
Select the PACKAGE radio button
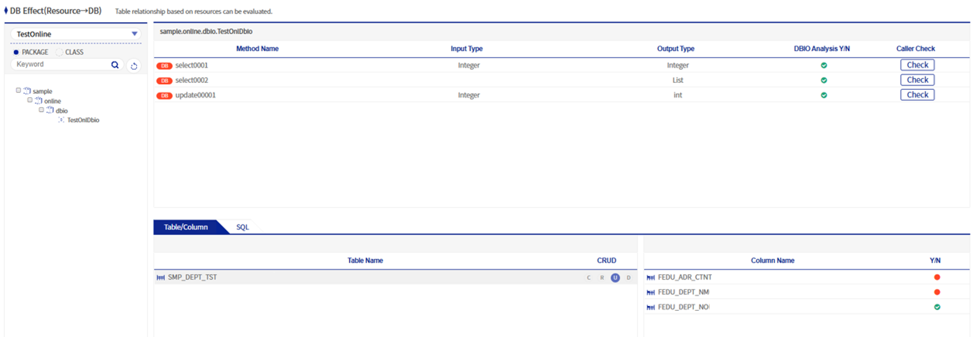tap(16, 52)
